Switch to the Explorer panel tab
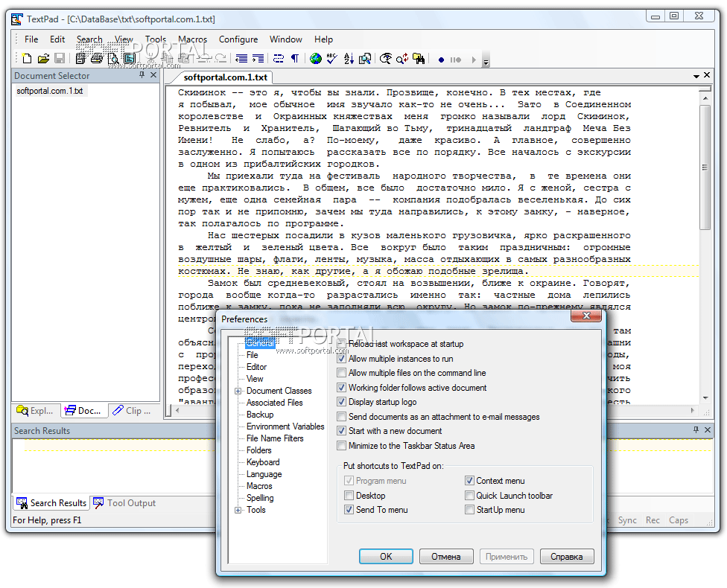 [36, 411]
